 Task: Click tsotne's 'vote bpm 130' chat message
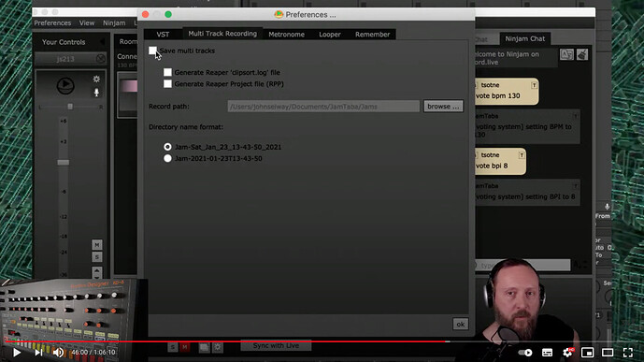click(x=507, y=92)
